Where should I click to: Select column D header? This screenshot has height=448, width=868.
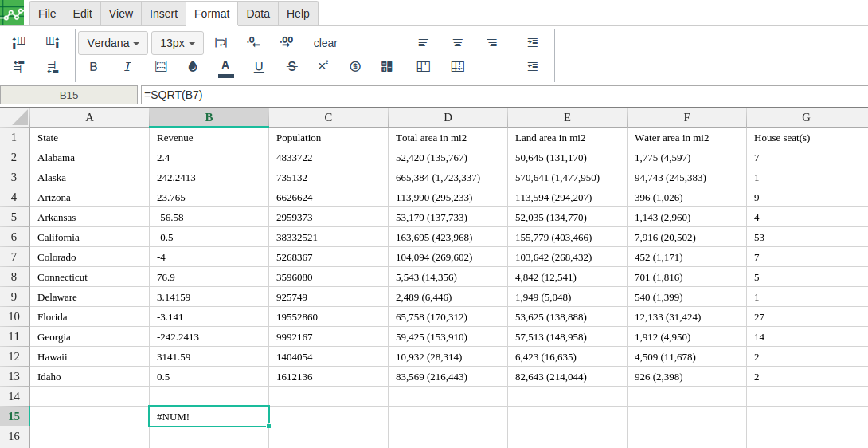[x=448, y=117]
